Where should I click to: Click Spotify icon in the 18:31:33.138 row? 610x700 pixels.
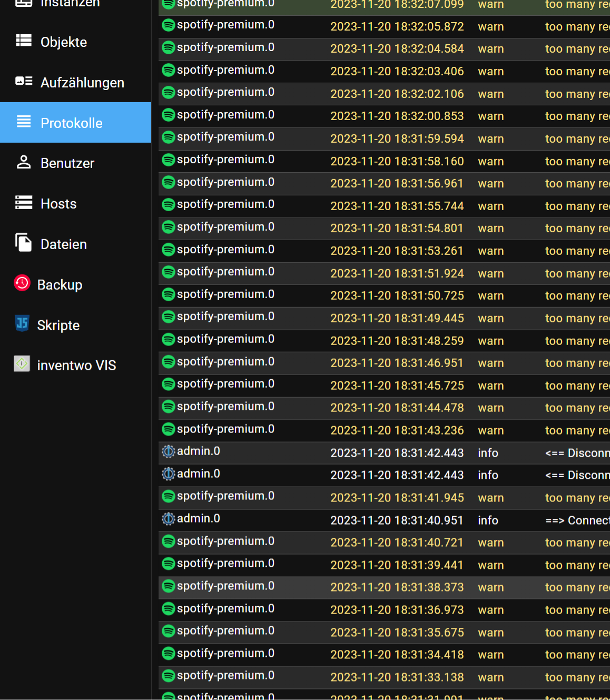click(169, 676)
